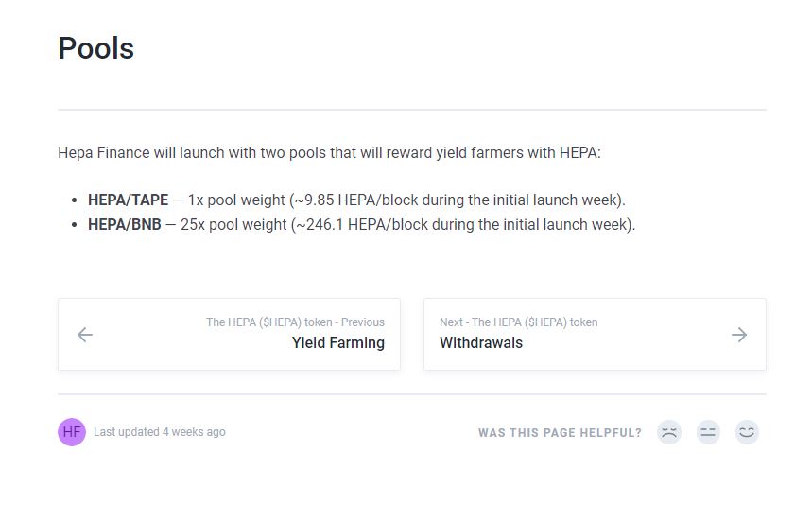Click 'The HEPA ($HEPA) token - Previous' label
The image size is (812, 522).
tap(295, 322)
